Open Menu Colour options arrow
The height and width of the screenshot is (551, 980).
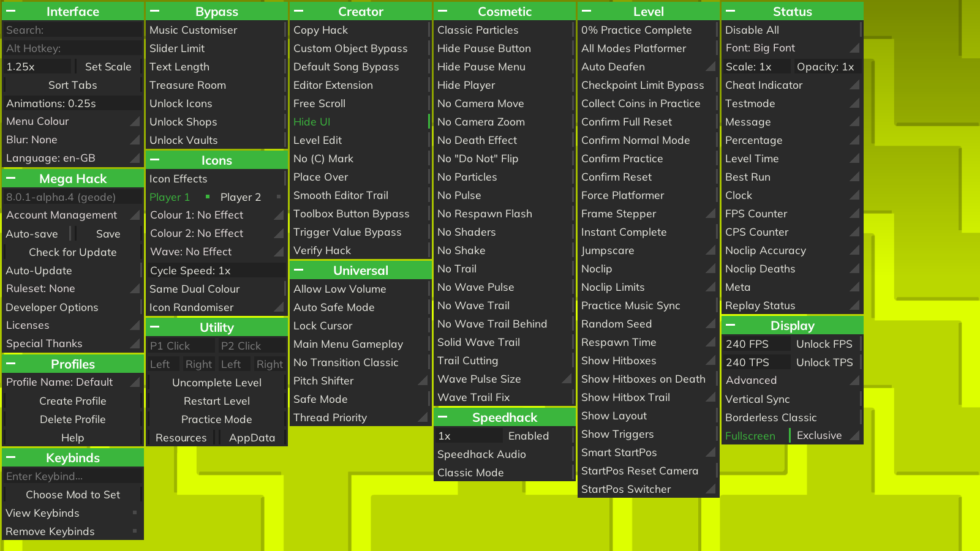point(135,122)
